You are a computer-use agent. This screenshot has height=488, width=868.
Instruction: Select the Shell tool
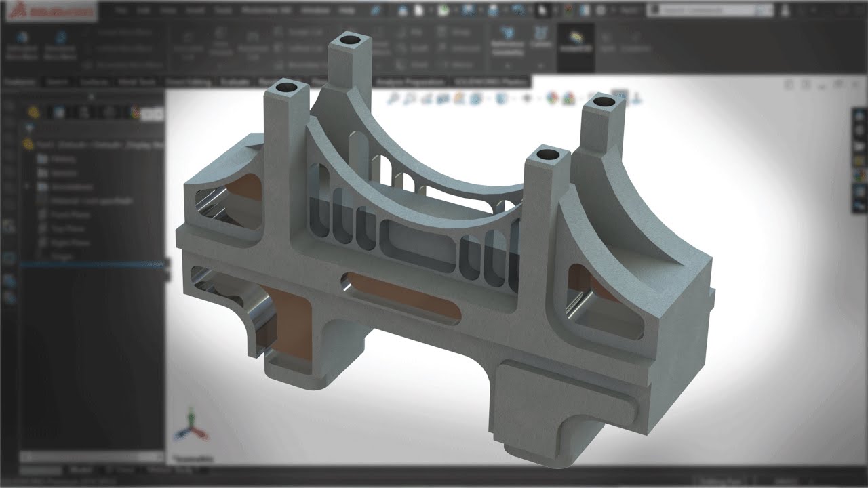click(x=413, y=65)
